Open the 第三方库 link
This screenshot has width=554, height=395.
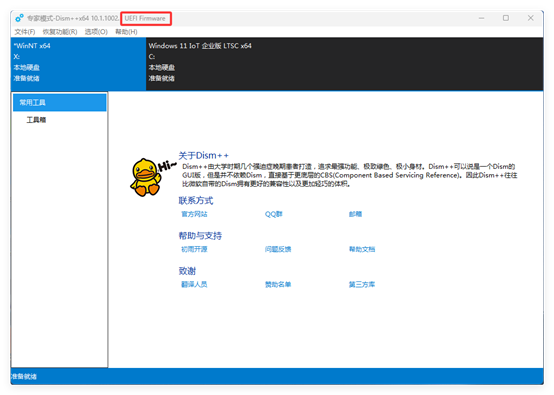362,284
